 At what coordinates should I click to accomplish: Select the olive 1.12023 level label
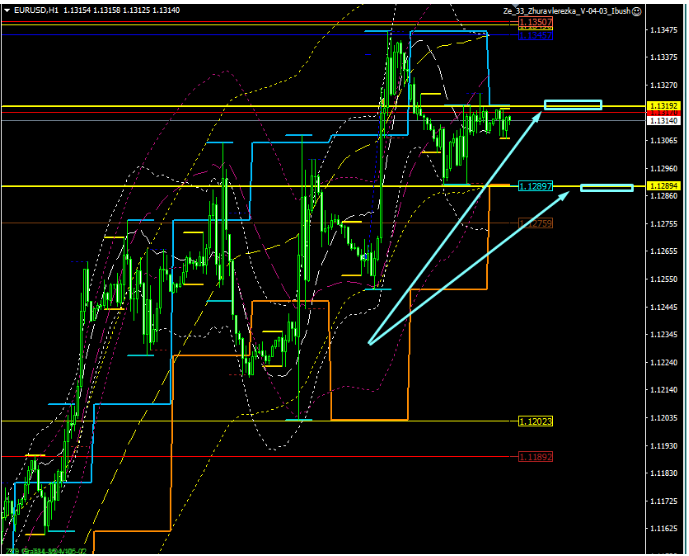[535, 422]
